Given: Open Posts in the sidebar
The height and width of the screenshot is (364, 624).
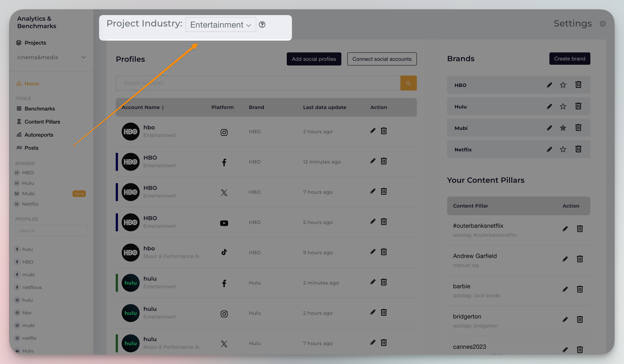Looking at the screenshot, I should pos(27,148).
